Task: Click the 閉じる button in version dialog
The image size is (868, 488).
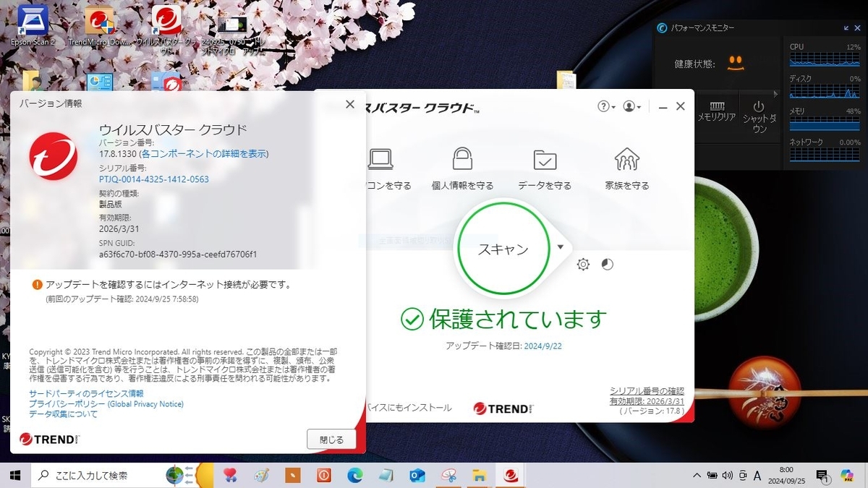Action: tap(331, 439)
